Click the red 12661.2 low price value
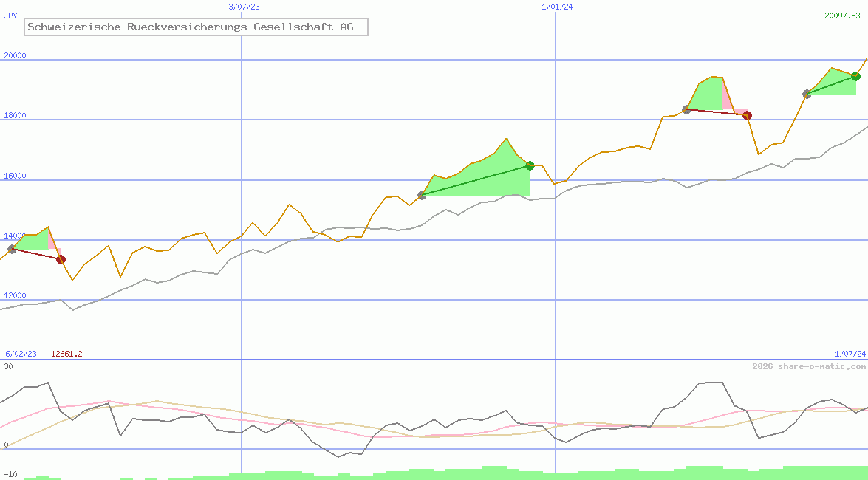868x480 pixels. (x=66, y=354)
